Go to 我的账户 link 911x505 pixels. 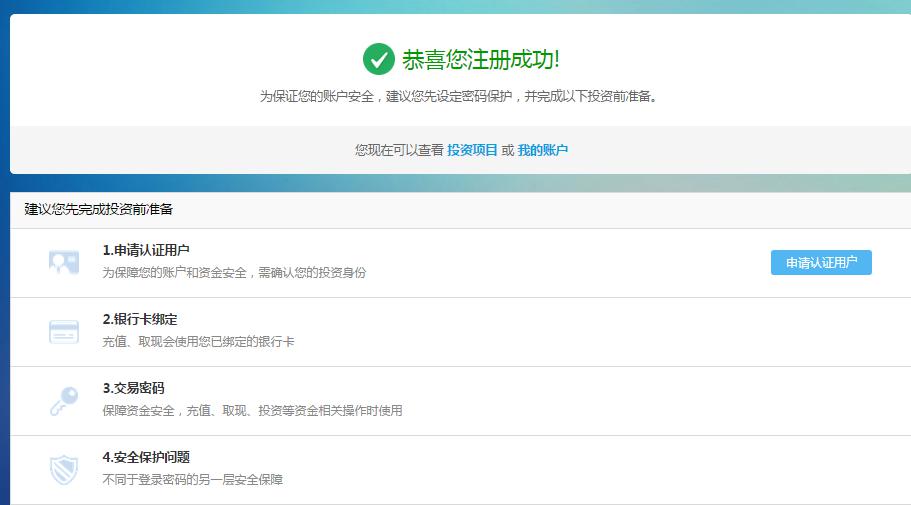pos(543,150)
